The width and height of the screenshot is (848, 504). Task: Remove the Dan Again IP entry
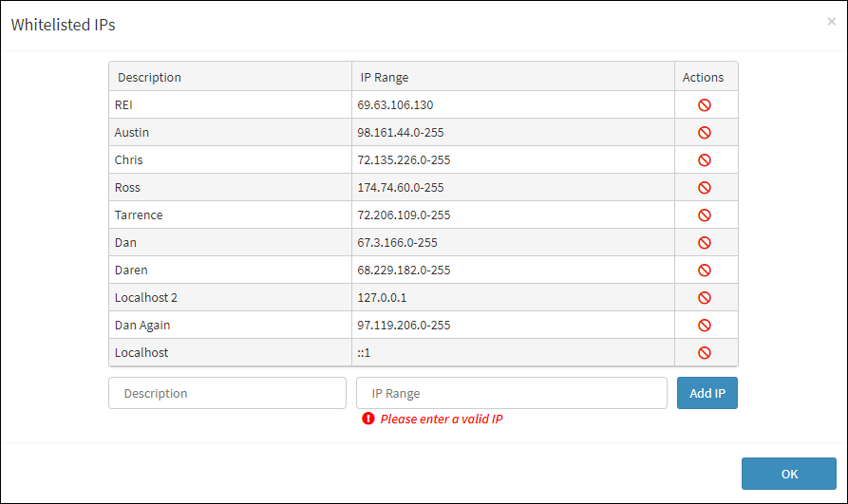tap(705, 326)
